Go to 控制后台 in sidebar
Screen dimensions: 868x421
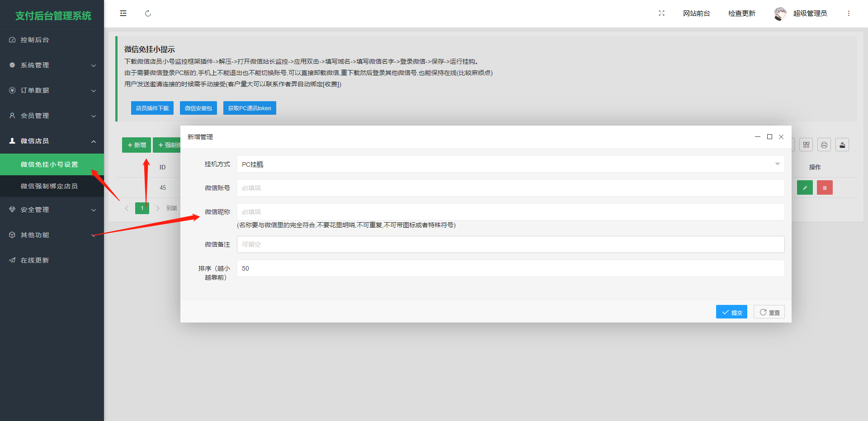35,40
